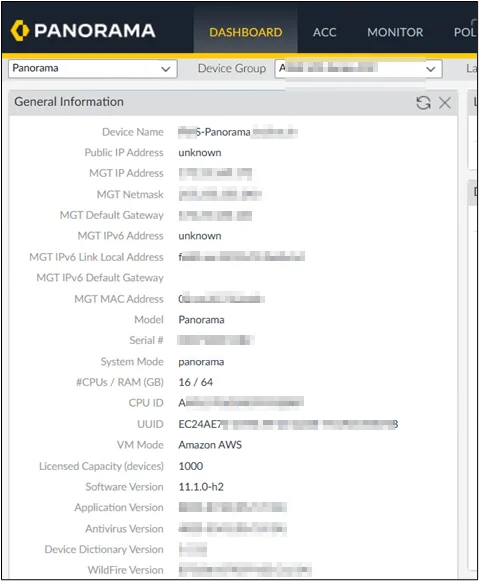Click the Device Name label
This screenshot has height=581, width=479.
tap(133, 132)
